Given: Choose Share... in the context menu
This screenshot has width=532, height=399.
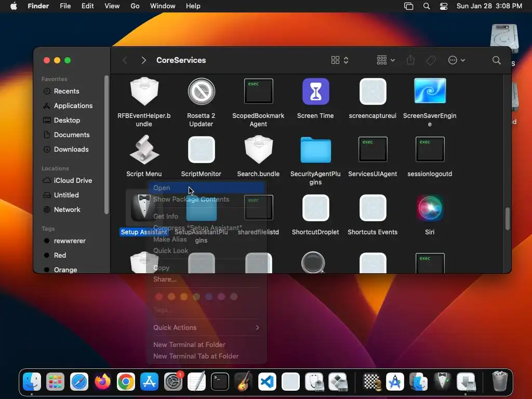Looking at the screenshot, I should 206,279.
